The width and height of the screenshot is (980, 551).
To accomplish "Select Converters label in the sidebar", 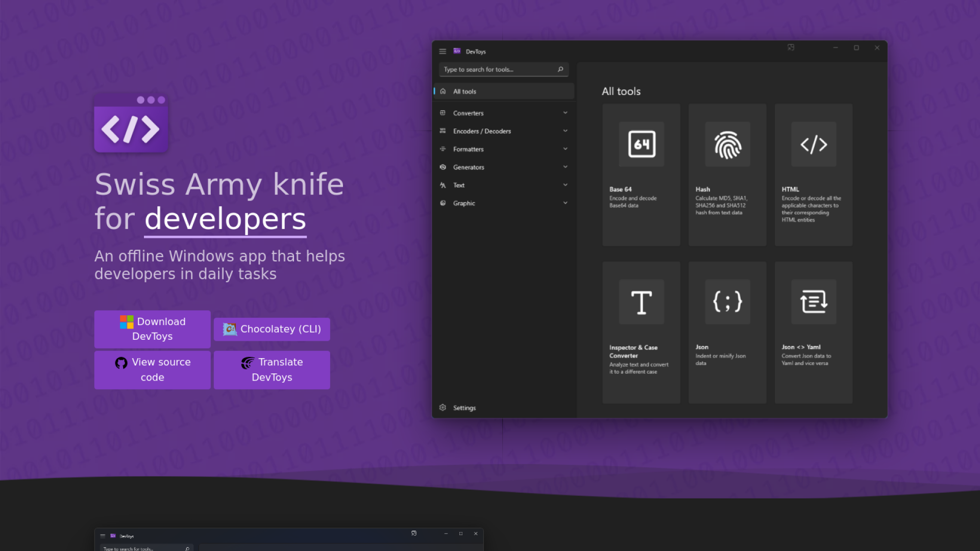I will click(x=468, y=113).
